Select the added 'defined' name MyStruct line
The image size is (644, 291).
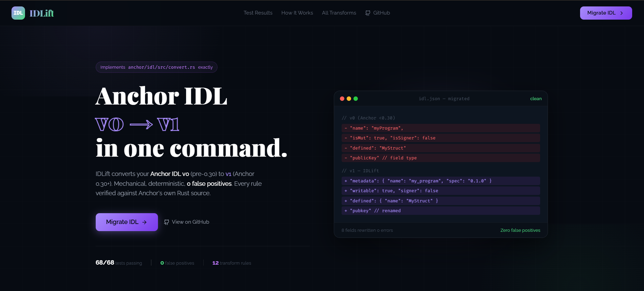(x=441, y=201)
